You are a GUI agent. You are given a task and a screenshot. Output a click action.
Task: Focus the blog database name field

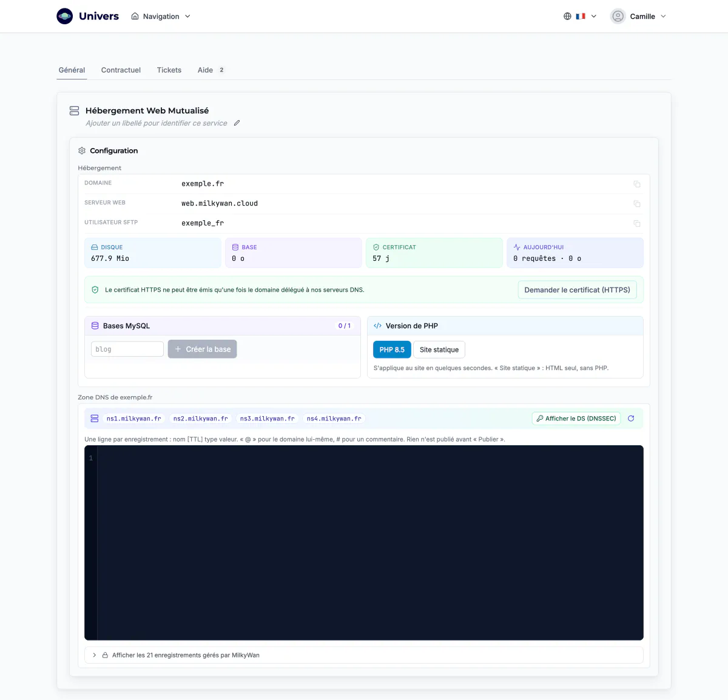(x=127, y=349)
